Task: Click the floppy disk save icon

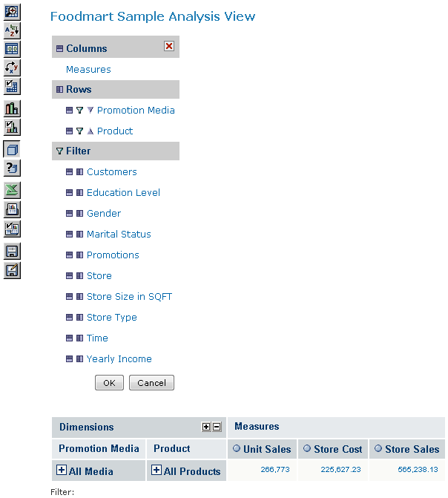Action: coord(12,252)
